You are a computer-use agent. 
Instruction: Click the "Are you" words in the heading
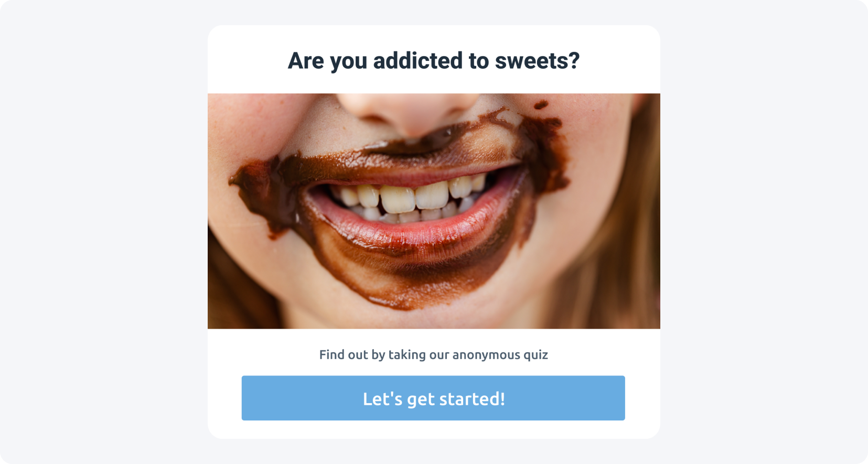327,61
